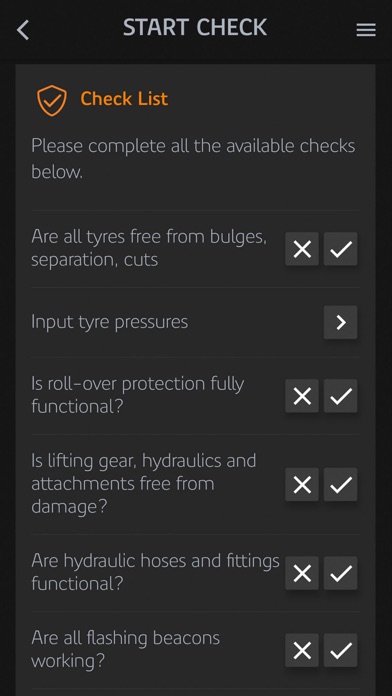392x696 pixels.
Task: Fail lifting gear and hydraulics check
Action: (x=302, y=484)
